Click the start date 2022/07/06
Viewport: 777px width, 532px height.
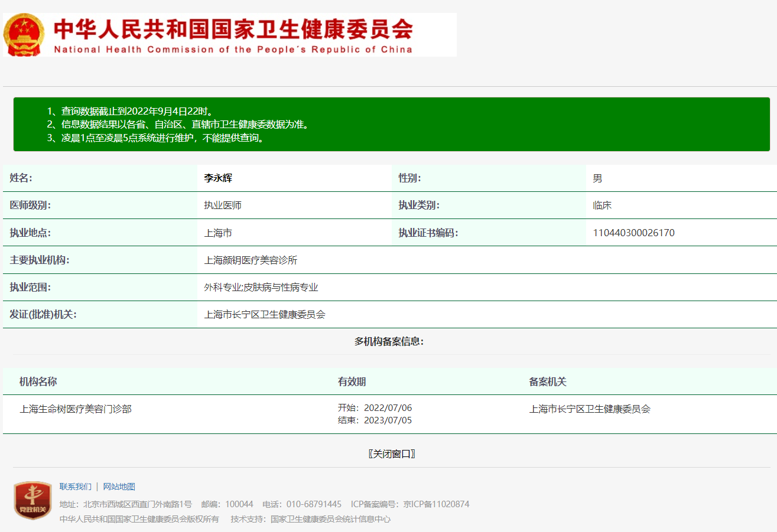(x=388, y=408)
